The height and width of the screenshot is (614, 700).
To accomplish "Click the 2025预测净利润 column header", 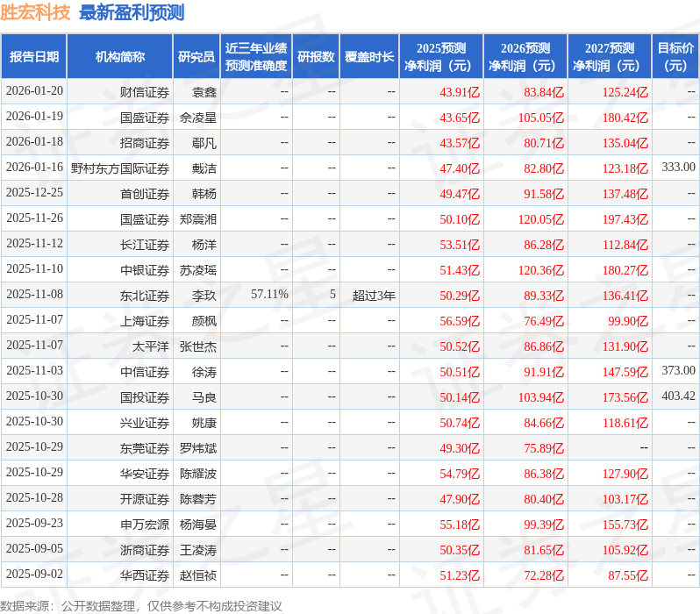I will tap(441, 57).
